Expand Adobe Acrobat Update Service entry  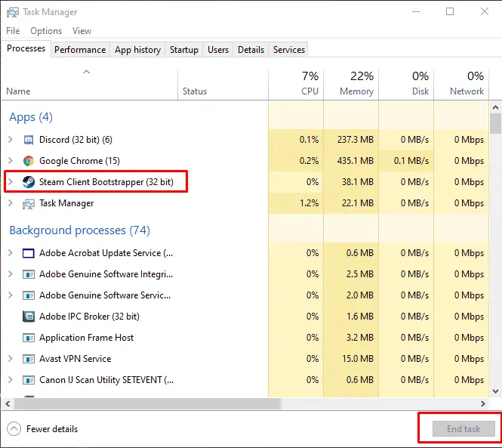tap(11, 253)
